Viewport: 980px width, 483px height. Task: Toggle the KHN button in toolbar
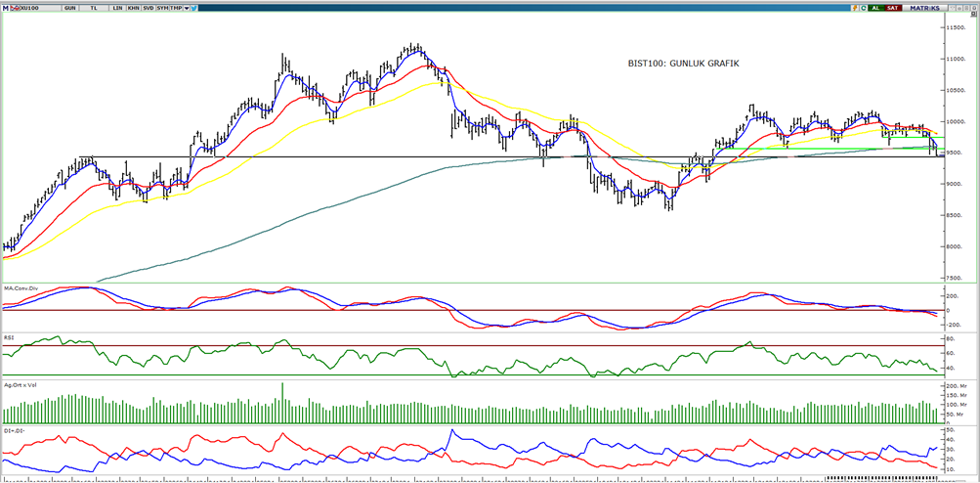134,8
